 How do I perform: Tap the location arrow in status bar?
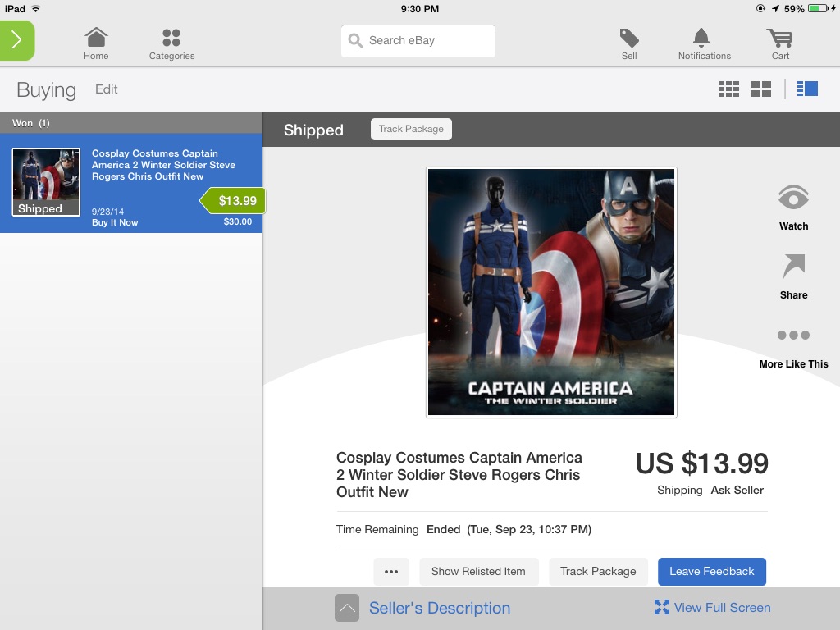[775, 8]
